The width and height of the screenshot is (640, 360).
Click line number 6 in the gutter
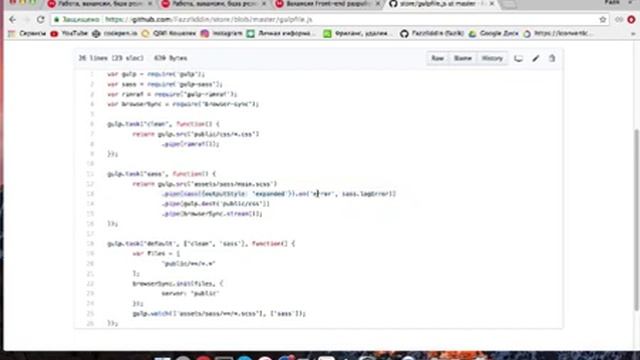coord(92,124)
